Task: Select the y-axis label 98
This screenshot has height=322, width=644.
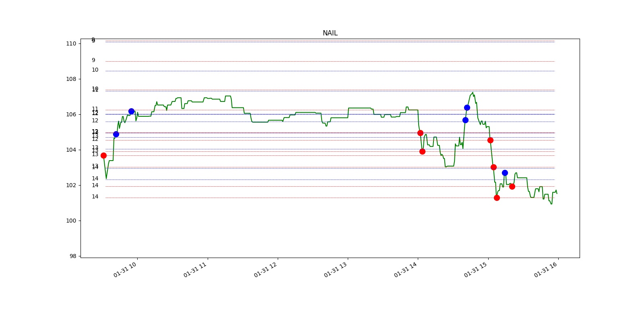Action: 73,256
